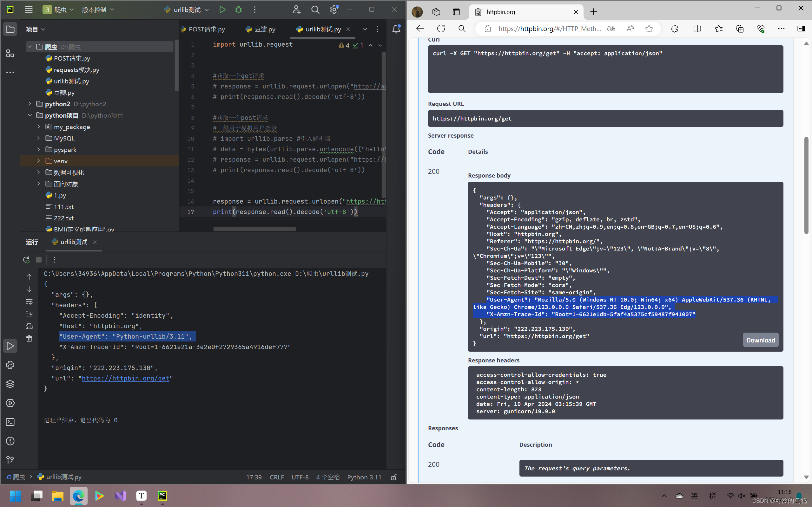Viewport: 812px width, 507px height.
Task: Open Edge Collections icon
Action: 740,29
